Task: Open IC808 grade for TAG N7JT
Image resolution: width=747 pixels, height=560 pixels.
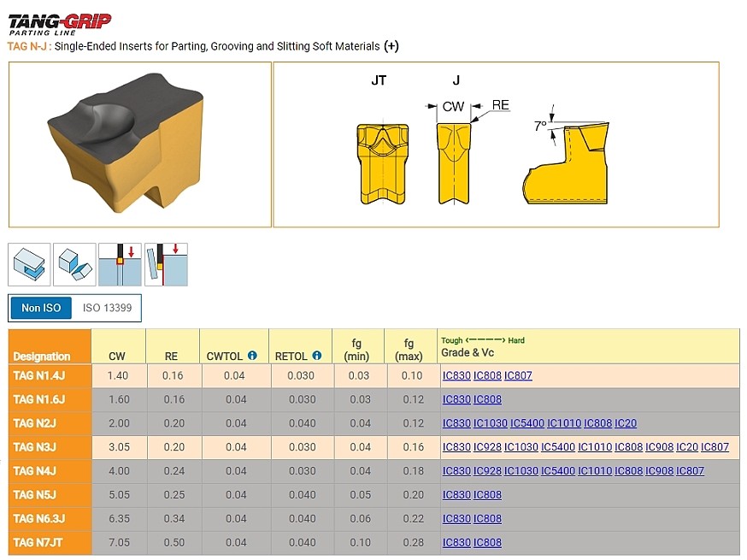Action: pos(487,542)
